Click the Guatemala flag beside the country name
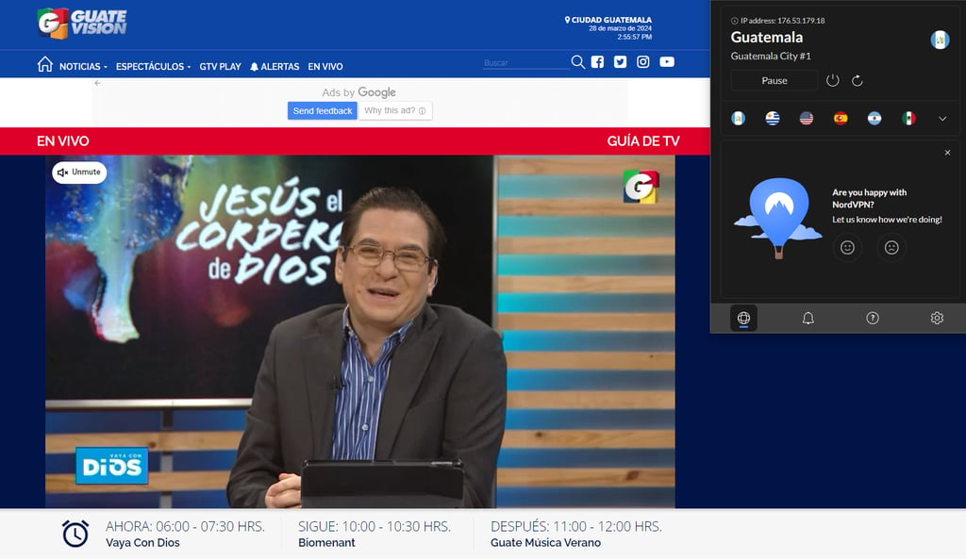This screenshot has width=966, height=560. (940, 40)
